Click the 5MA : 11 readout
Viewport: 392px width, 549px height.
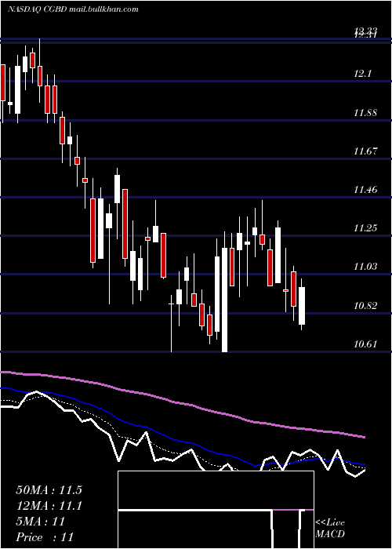tap(41, 522)
